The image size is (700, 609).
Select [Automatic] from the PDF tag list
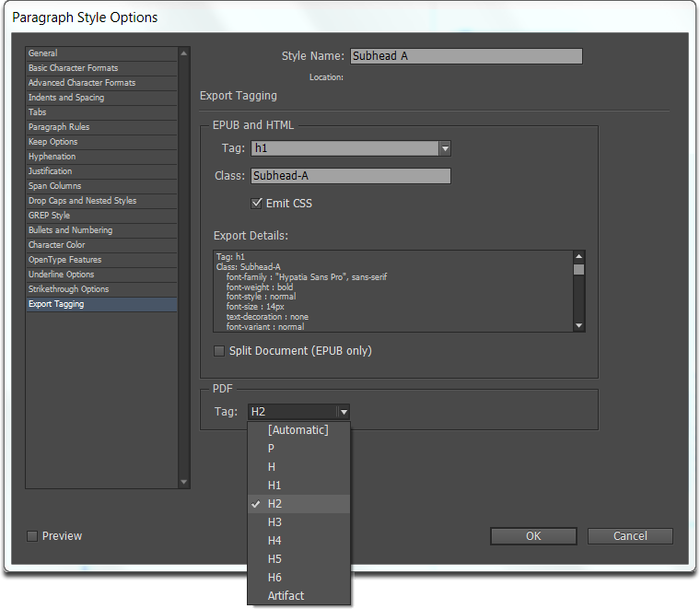pos(297,430)
